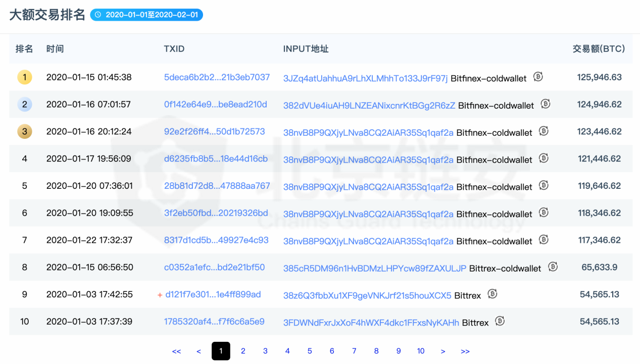Click the bitcoin icon in rank 5 row

(x=544, y=185)
